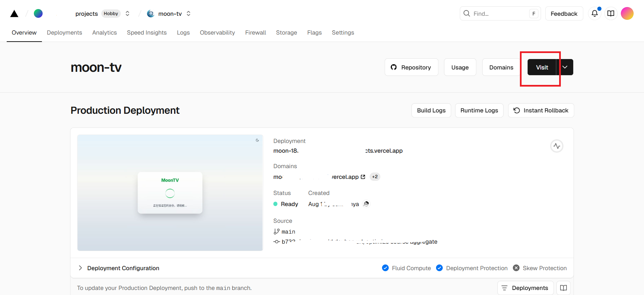644x295 pixels.
Task: Click the Fluid Compute check status
Action: (x=407, y=268)
